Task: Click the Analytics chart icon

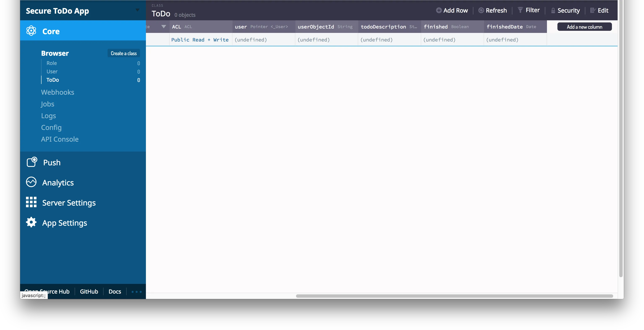Action: [31, 182]
